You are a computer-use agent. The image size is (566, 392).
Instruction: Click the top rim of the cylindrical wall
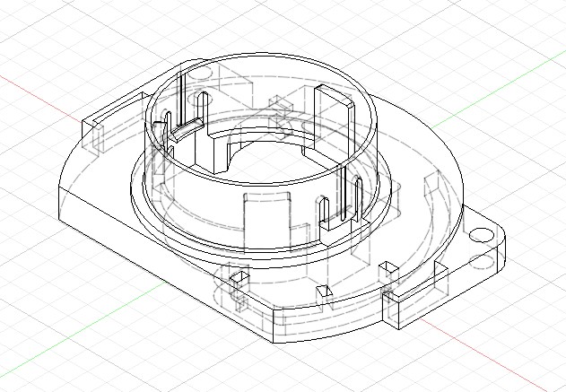(260, 60)
